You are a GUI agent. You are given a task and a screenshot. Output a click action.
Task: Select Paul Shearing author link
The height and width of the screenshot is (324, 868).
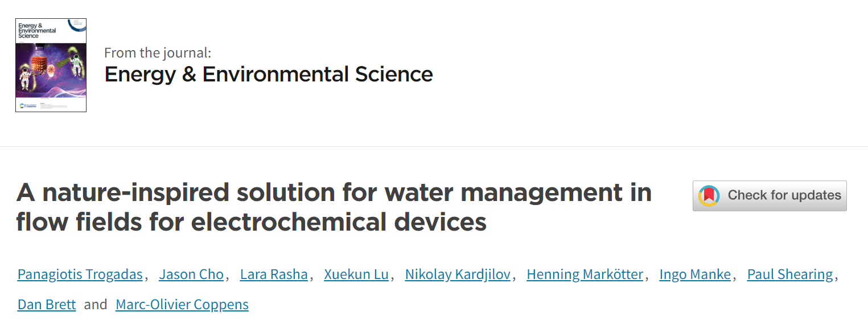tap(790, 274)
